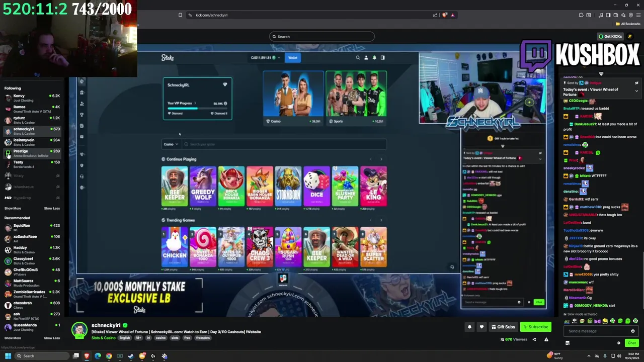
Task: Click the Kick search field
Action: coord(322,36)
